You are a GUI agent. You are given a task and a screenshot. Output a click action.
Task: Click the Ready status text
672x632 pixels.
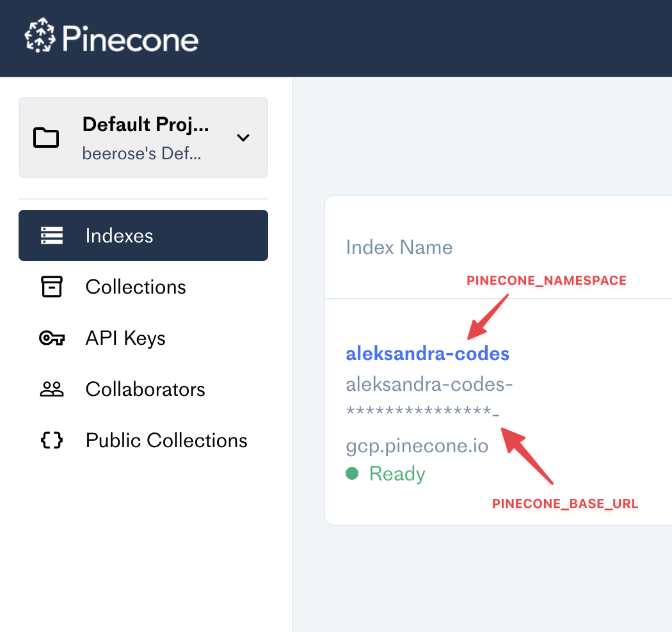(397, 473)
